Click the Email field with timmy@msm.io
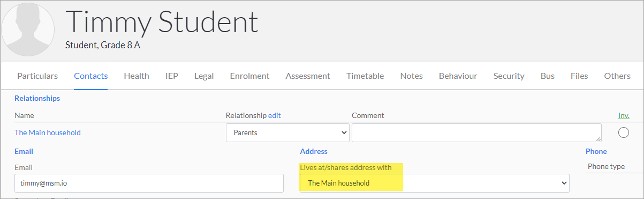Screen dimensions: 644x199 click(149, 183)
